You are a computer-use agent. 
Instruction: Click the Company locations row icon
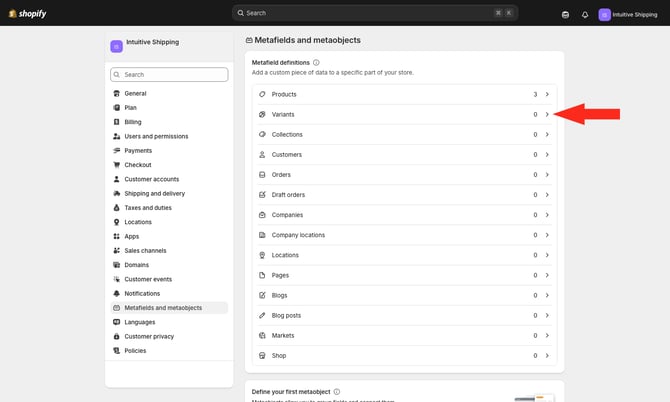[262, 235]
